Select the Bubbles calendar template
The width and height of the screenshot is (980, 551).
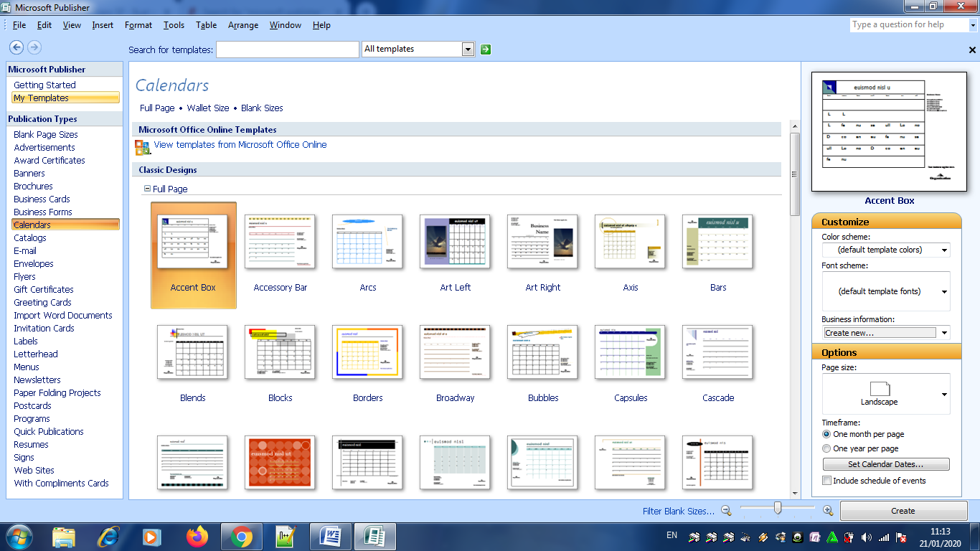[x=542, y=364]
